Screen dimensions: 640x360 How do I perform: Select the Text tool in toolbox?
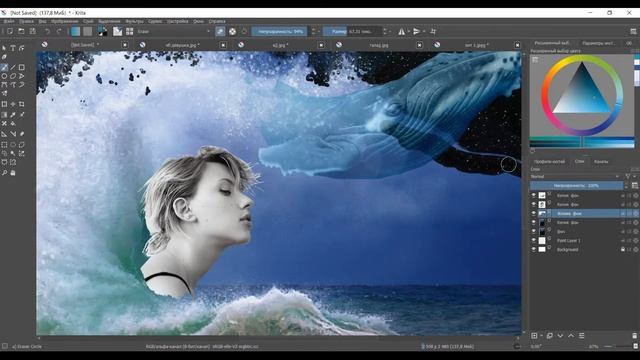point(13,48)
